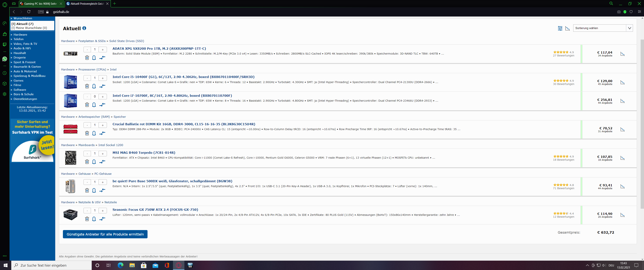Viewport: 644px width, 270px height.
Task: Expand the Haushalt category in the left menu
Action: click(x=20, y=53)
